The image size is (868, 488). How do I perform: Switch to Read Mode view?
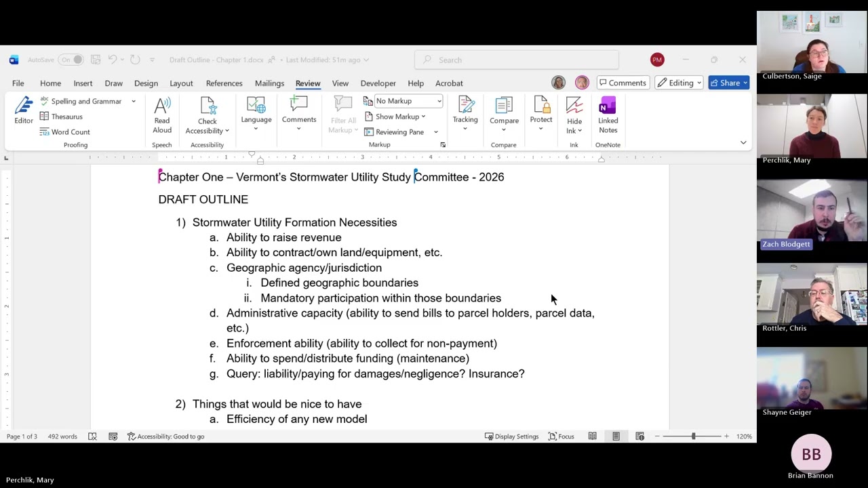592,436
